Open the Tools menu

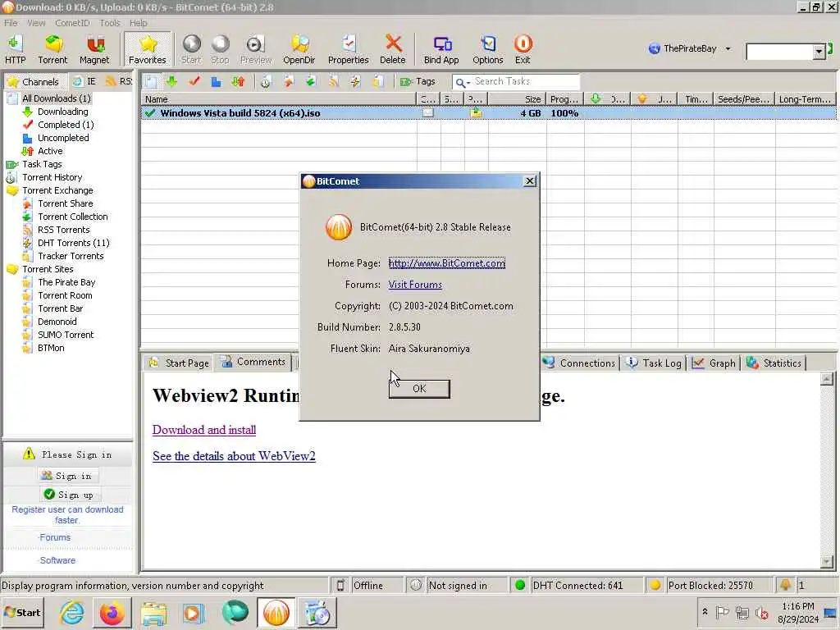pos(110,23)
